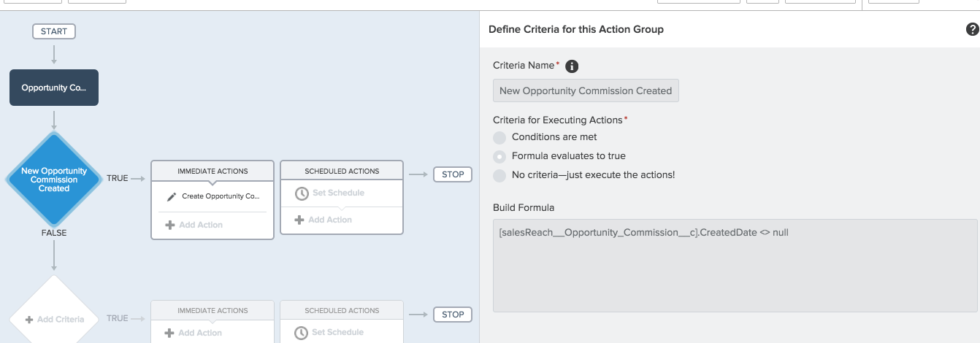Click lower Set Schedule clock icon
Screen dimensions: 980x343
(x=302, y=333)
